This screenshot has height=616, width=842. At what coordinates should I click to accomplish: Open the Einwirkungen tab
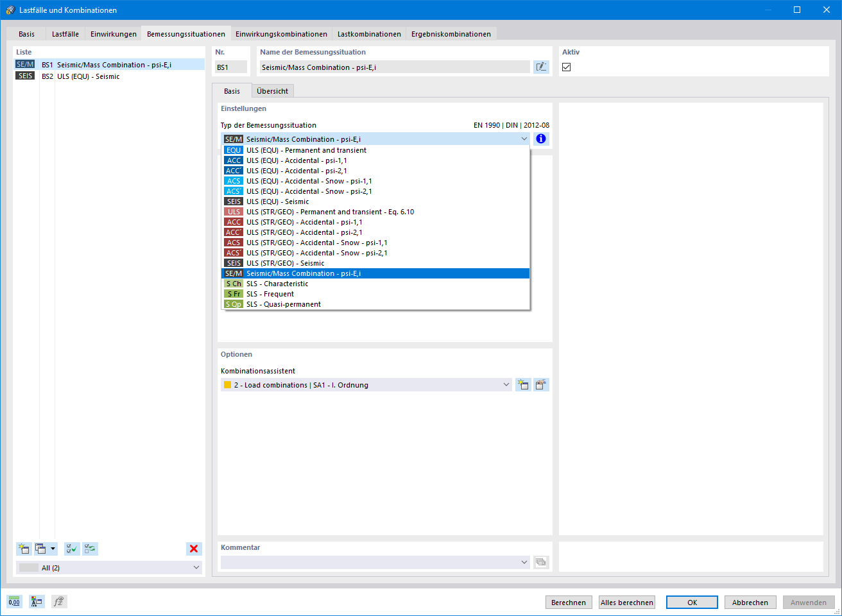(x=114, y=34)
